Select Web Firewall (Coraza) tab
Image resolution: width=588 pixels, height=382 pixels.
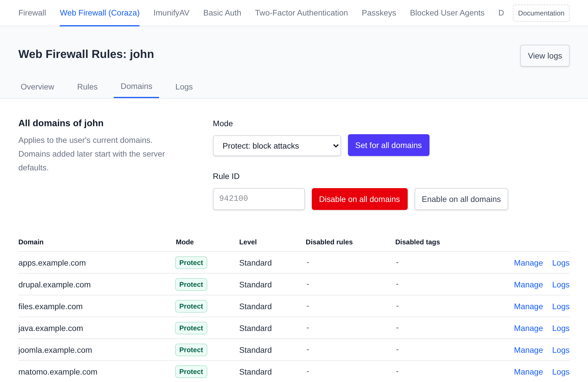[x=100, y=13]
